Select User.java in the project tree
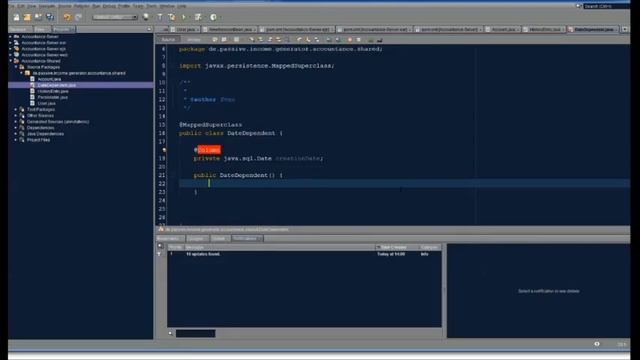Screen dimensions: 640x360 click(47, 103)
